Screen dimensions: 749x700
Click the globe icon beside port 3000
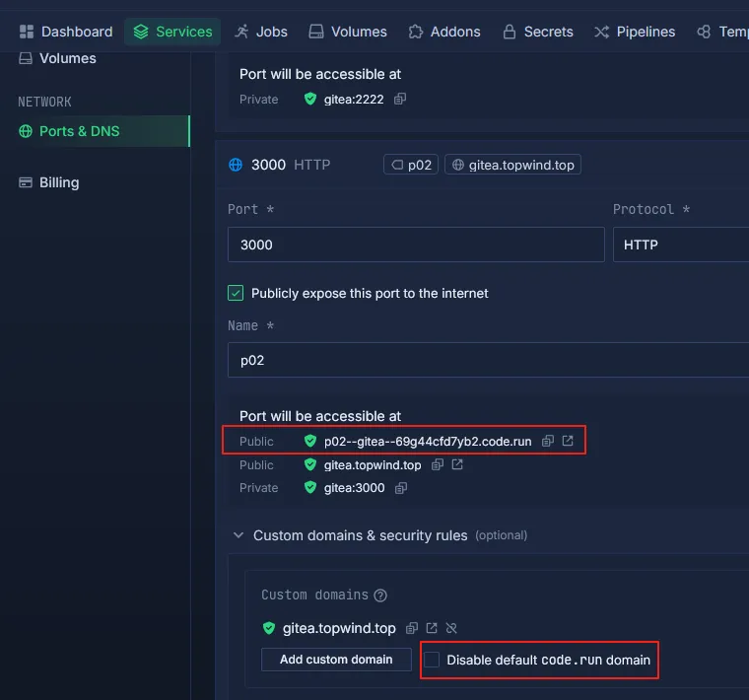point(236,165)
